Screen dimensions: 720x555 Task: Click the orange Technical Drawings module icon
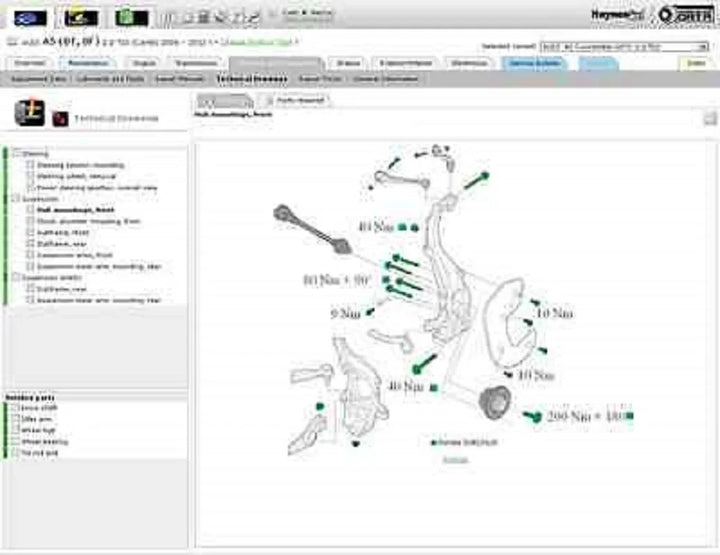26,112
